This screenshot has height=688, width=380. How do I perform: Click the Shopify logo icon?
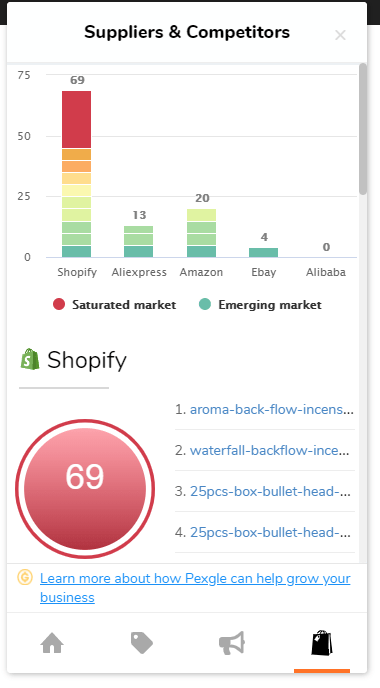30,359
